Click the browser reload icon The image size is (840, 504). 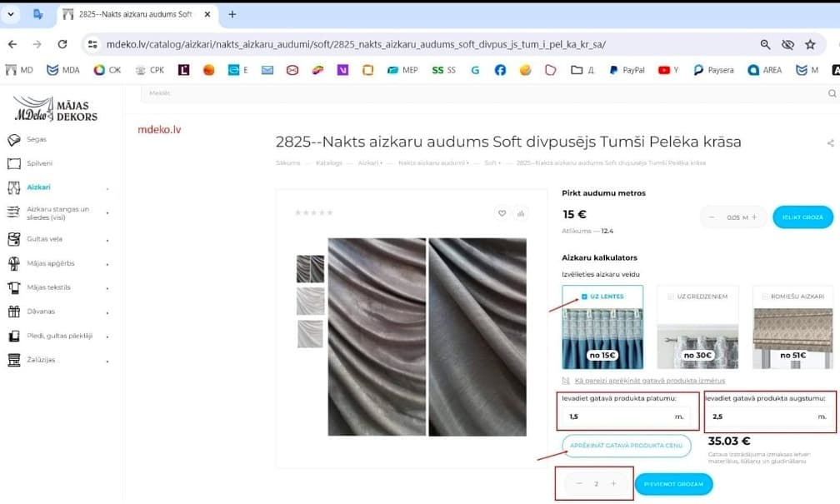pyautogui.click(x=62, y=44)
